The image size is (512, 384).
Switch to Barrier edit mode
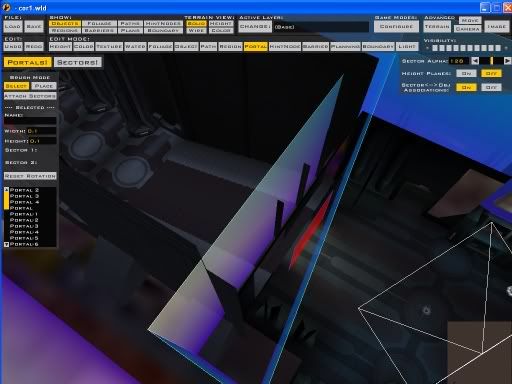point(315,47)
